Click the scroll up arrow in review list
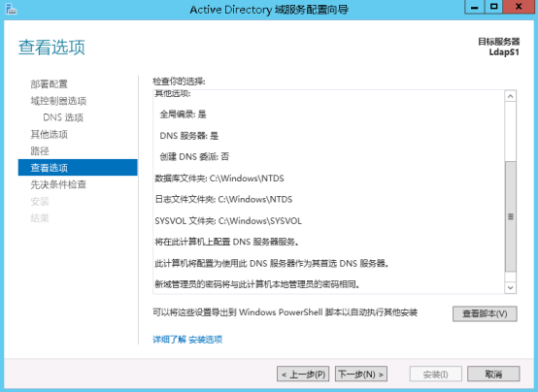The height and width of the screenshot is (392, 538). coord(510,96)
